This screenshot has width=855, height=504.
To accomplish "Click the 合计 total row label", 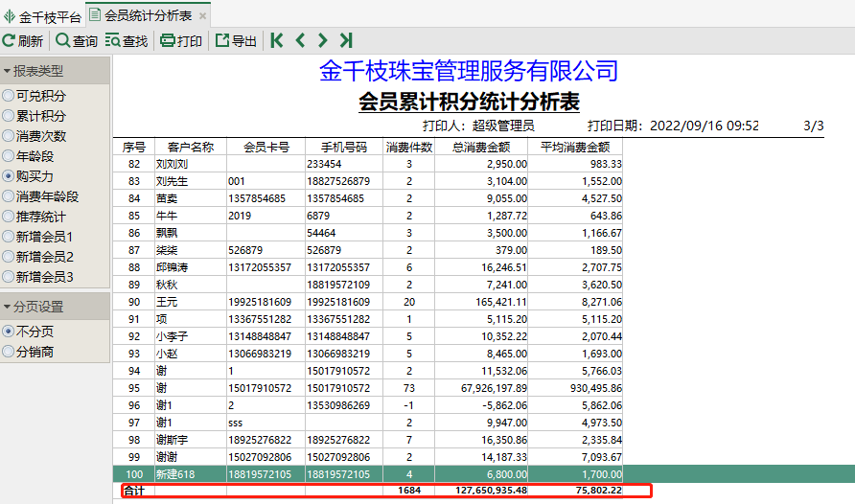I will [x=134, y=491].
